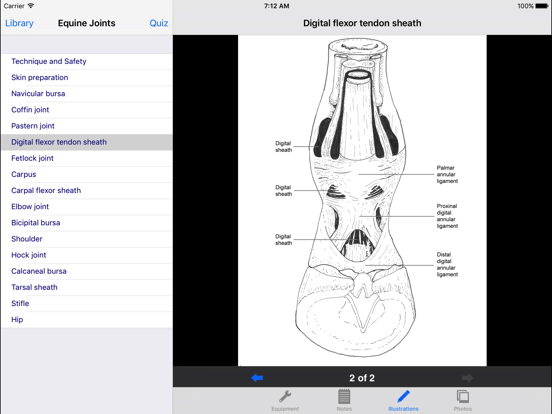Viewport: 552px width, 414px height.
Task: Tap the 100% battery percentage text
Action: 525,6
